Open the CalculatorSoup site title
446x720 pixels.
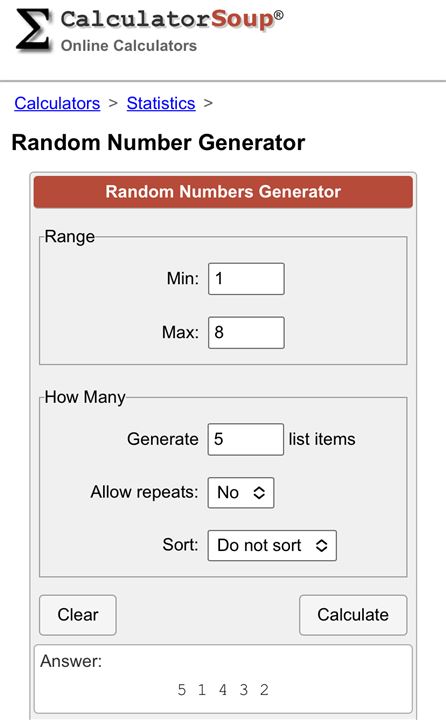click(x=172, y=20)
